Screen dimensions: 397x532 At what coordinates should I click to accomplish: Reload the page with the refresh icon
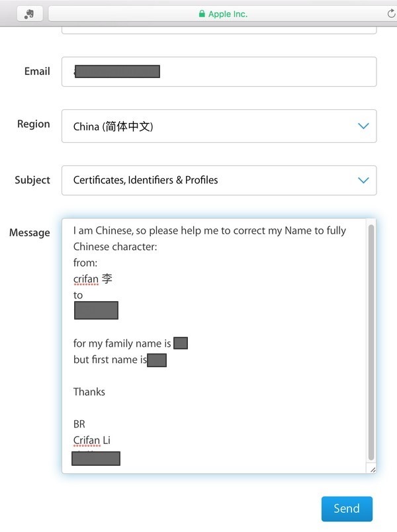tap(391, 14)
